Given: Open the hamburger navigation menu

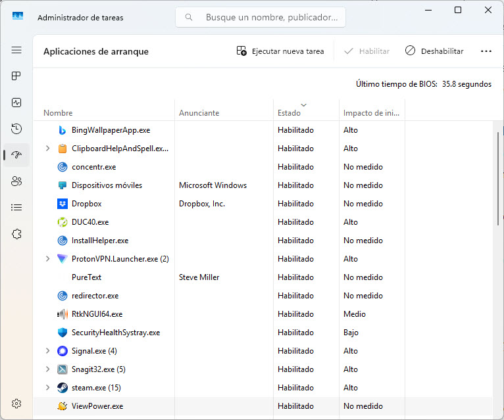Looking at the screenshot, I should coord(16,50).
